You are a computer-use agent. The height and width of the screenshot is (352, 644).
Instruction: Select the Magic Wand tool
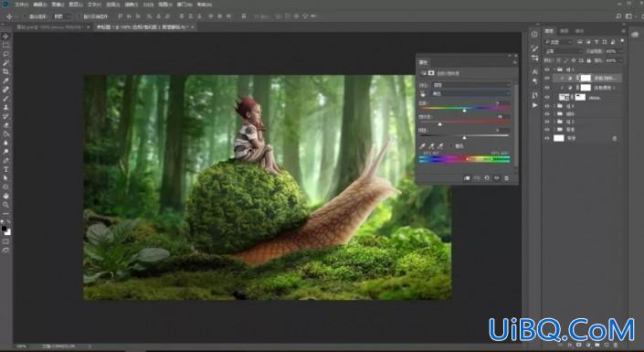click(x=5, y=63)
